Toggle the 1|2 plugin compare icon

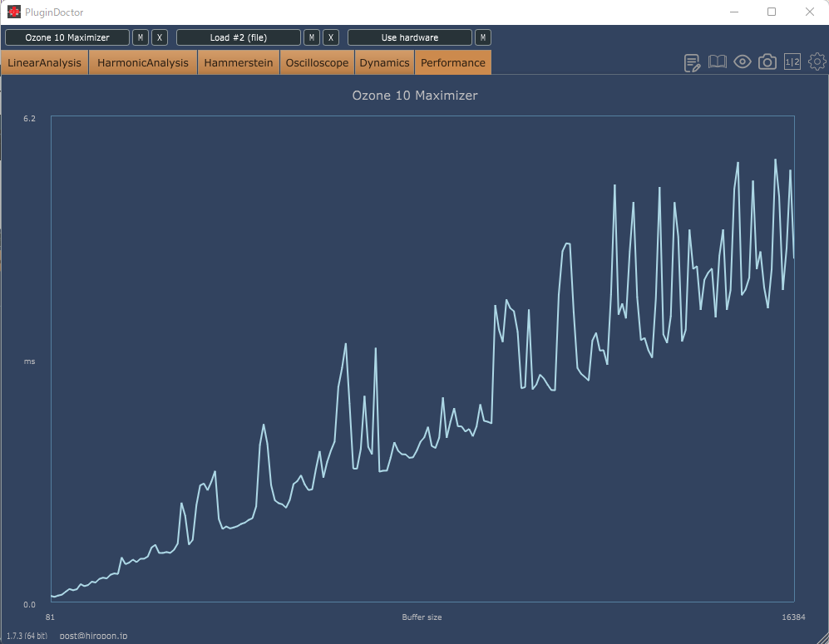792,61
